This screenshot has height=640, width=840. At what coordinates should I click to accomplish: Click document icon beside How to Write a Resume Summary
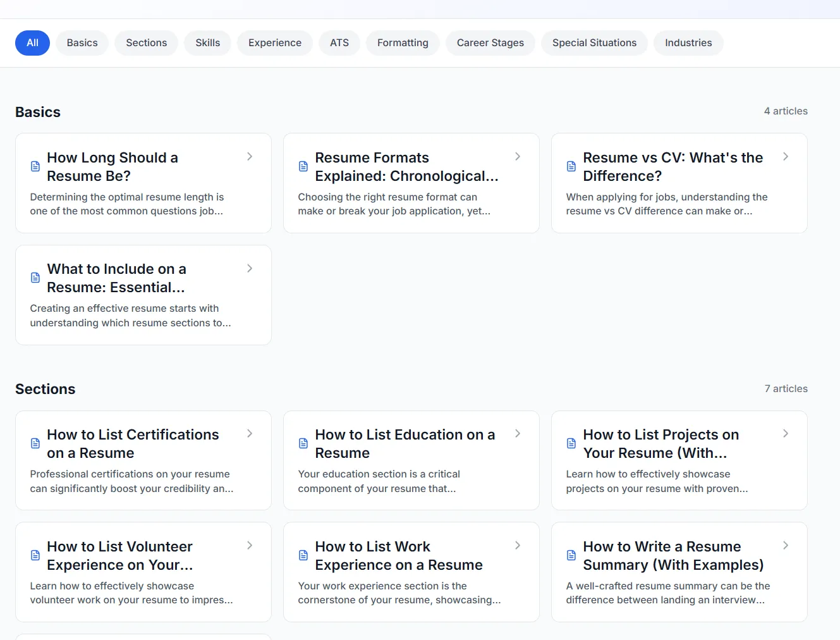(x=571, y=555)
